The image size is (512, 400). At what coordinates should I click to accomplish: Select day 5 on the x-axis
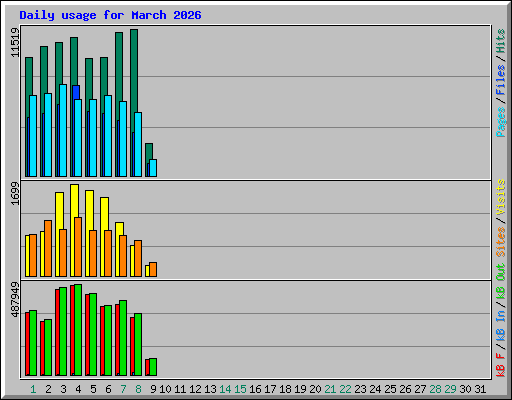[93, 389]
